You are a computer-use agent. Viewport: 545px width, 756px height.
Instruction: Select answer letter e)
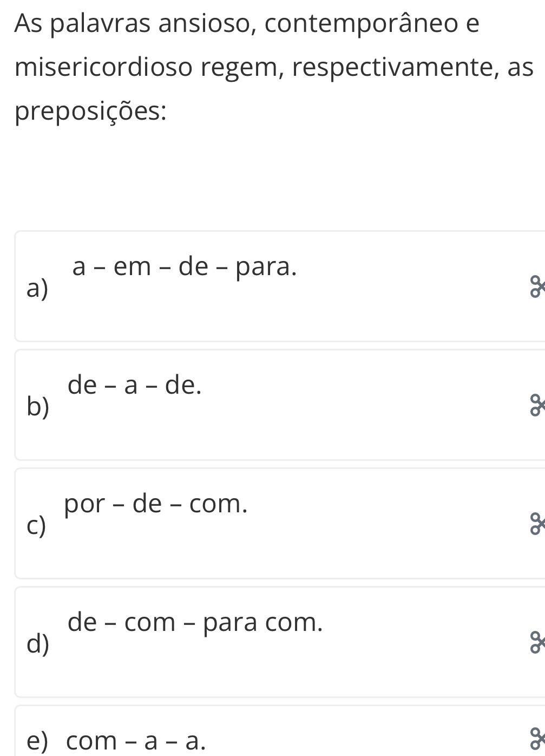pyautogui.click(x=37, y=741)
